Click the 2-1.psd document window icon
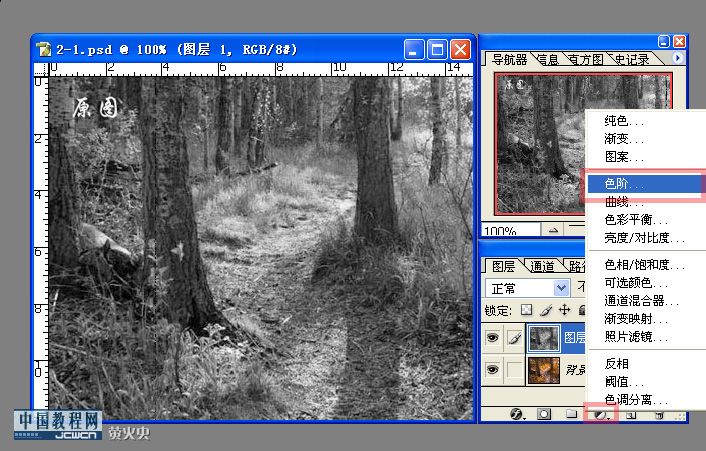Image resolution: width=706 pixels, height=451 pixels. (43, 49)
